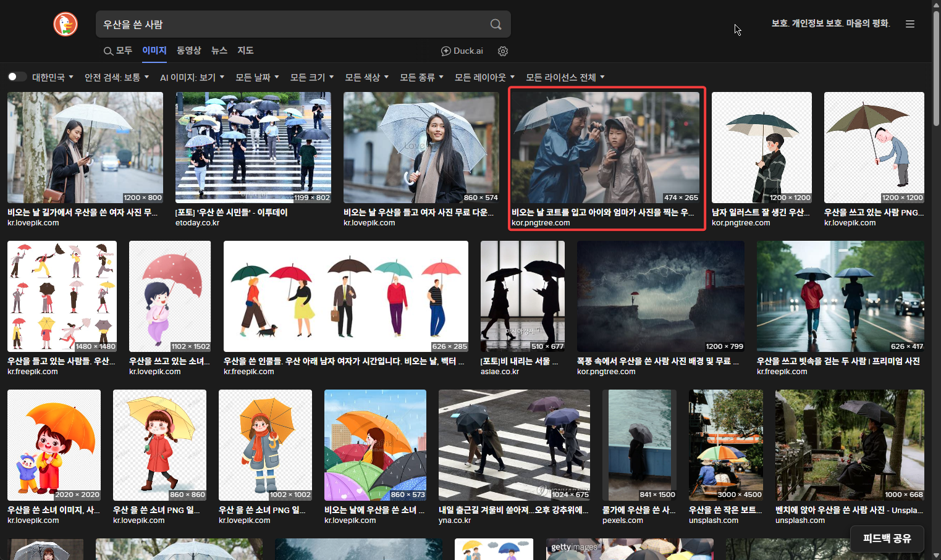Image resolution: width=941 pixels, height=560 pixels.
Task: Open the 860 × 574 woman holding umbrella thumbnail
Action: pyautogui.click(x=421, y=148)
